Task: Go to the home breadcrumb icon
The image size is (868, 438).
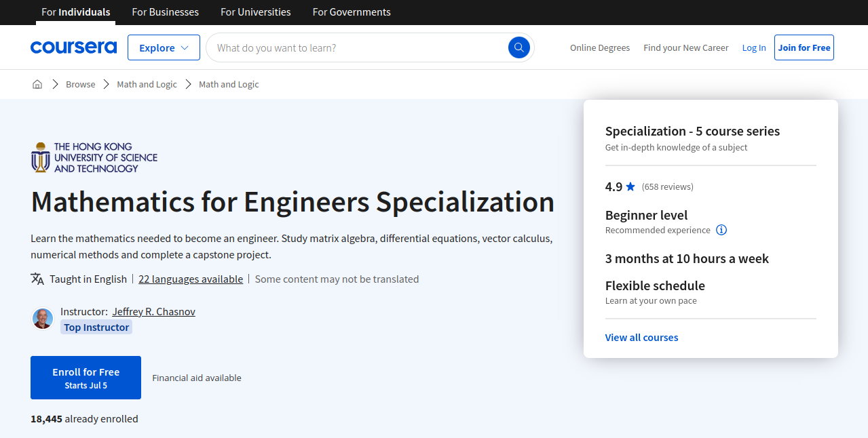Action: [x=37, y=84]
